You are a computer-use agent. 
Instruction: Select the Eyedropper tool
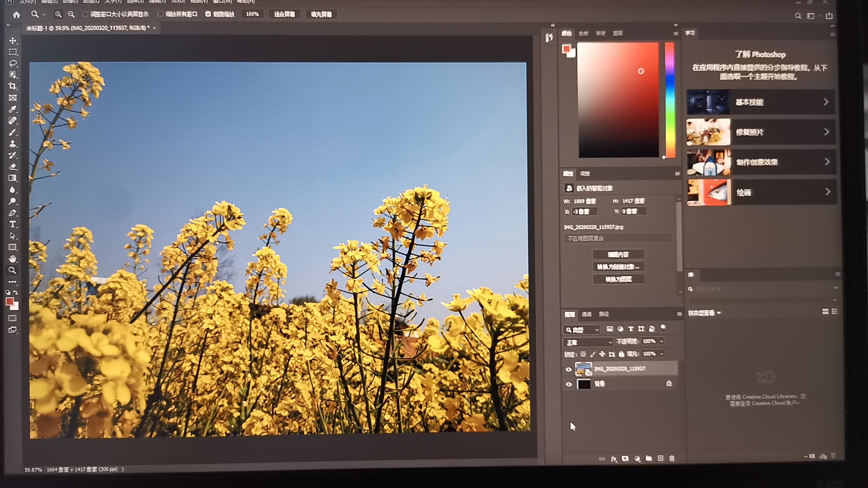(x=13, y=109)
